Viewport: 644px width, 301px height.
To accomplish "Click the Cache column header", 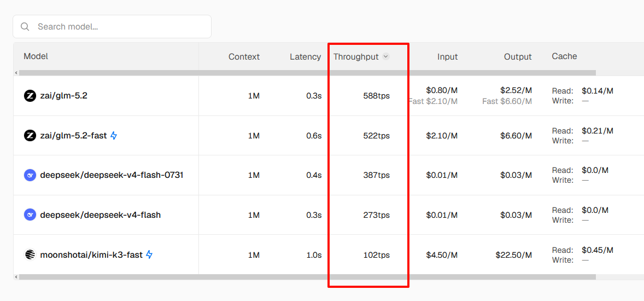I will [564, 56].
